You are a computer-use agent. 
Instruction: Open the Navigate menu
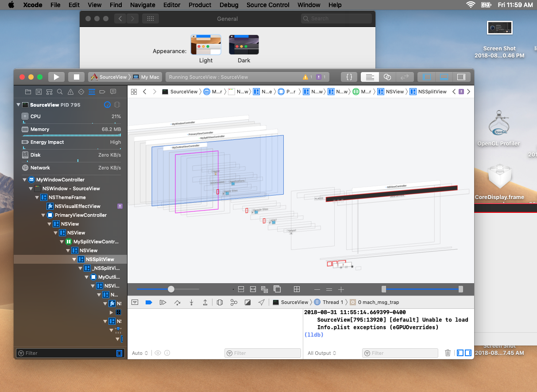143,5
